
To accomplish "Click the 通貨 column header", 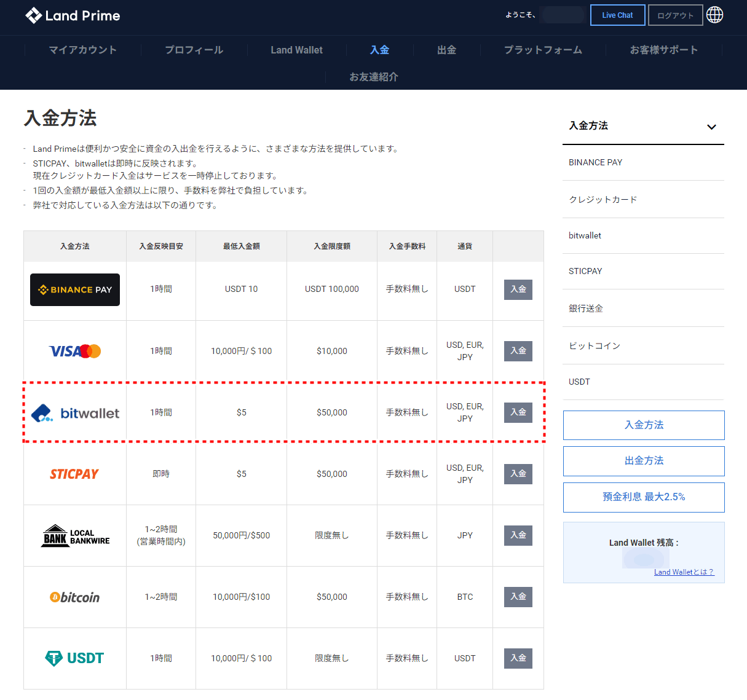I will click(465, 246).
